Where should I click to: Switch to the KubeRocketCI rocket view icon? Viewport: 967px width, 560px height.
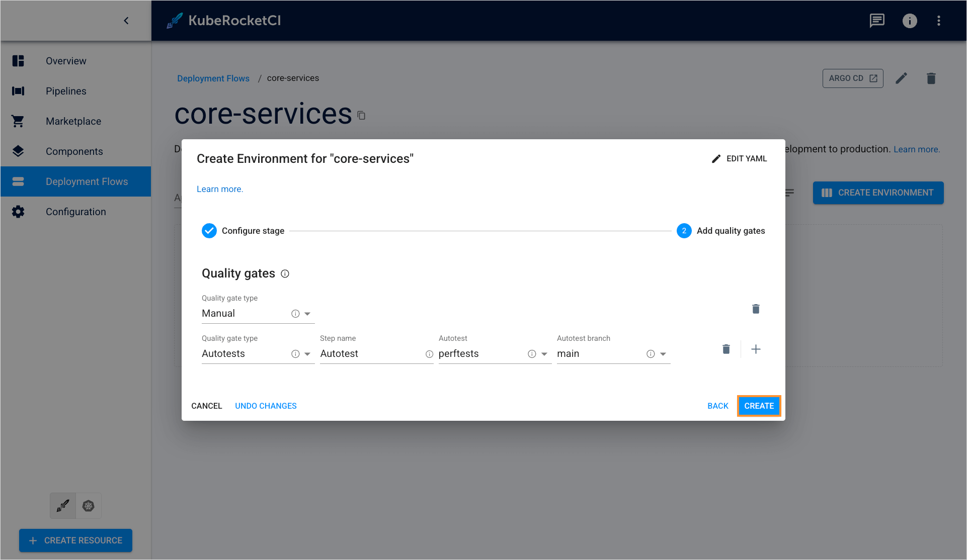[x=63, y=506]
